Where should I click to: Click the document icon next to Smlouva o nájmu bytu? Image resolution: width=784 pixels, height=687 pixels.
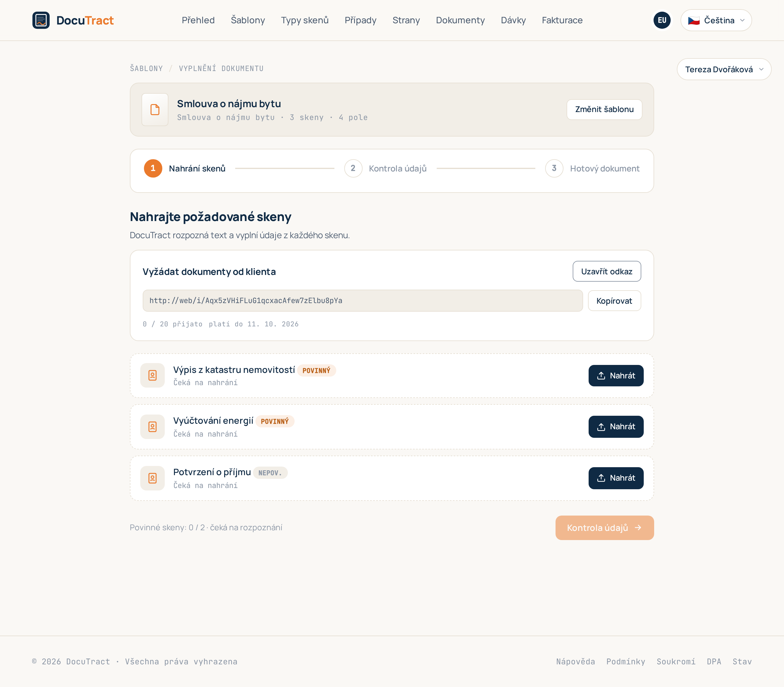coord(155,110)
